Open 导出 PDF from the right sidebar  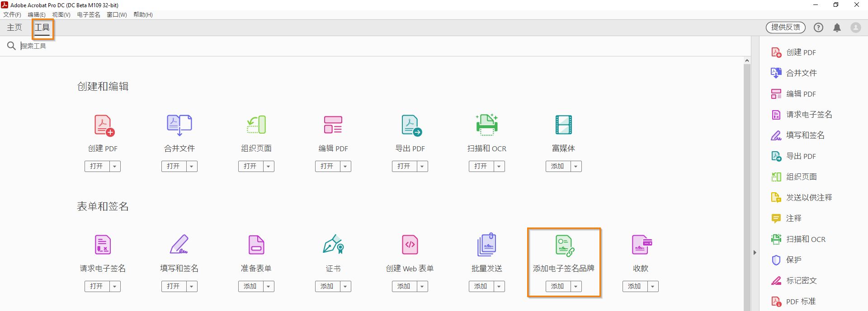pos(794,156)
